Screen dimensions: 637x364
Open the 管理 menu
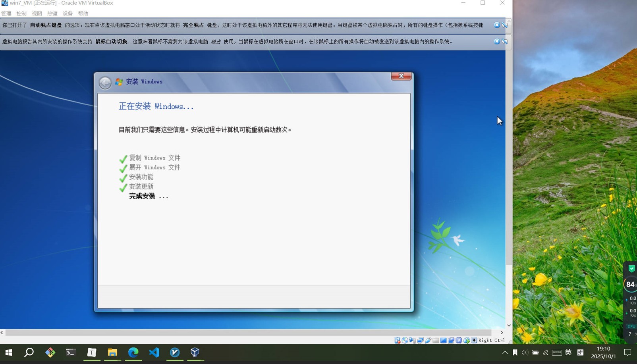[6, 13]
